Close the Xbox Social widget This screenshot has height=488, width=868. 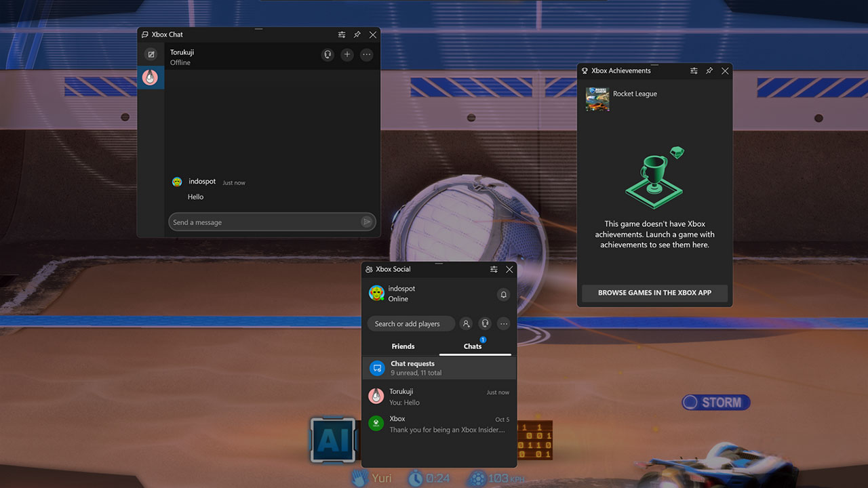509,269
